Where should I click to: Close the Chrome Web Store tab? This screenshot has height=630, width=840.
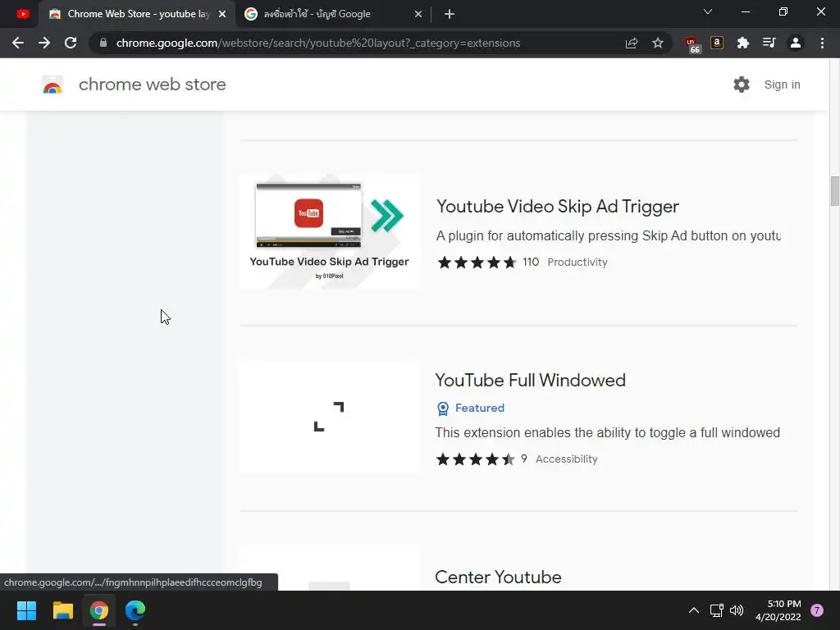pos(222,14)
